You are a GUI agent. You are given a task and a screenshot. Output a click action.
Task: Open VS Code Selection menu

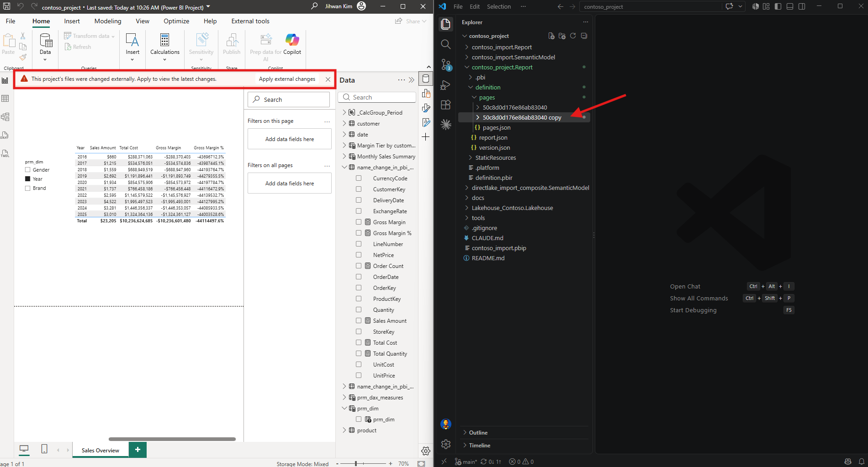pyautogui.click(x=499, y=6)
